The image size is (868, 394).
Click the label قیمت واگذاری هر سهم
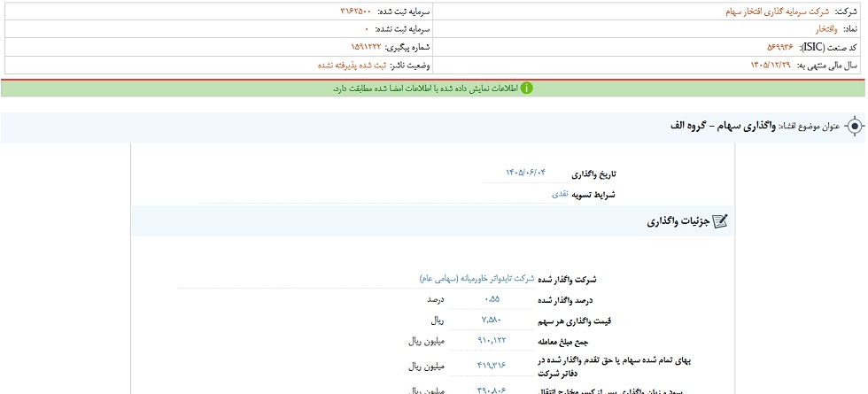(x=573, y=321)
